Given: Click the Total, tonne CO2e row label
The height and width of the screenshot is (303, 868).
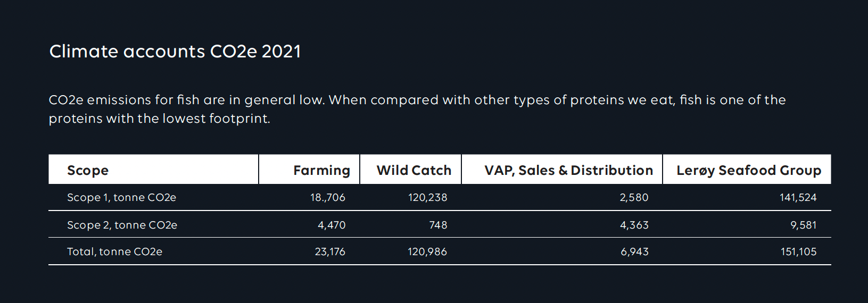Looking at the screenshot, I should 114,252.
